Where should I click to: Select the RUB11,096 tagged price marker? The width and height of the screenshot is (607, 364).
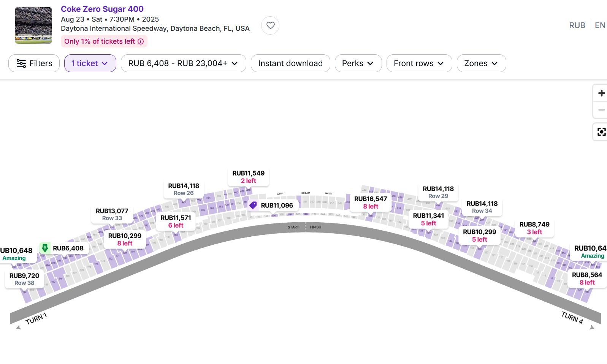pos(273,206)
